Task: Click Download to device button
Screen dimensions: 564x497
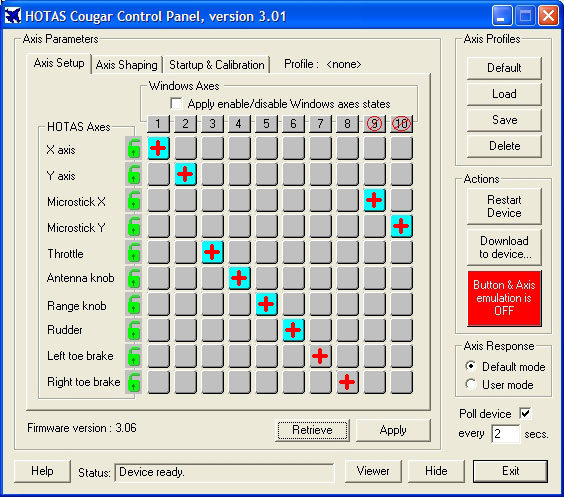Action: [x=504, y=247]
